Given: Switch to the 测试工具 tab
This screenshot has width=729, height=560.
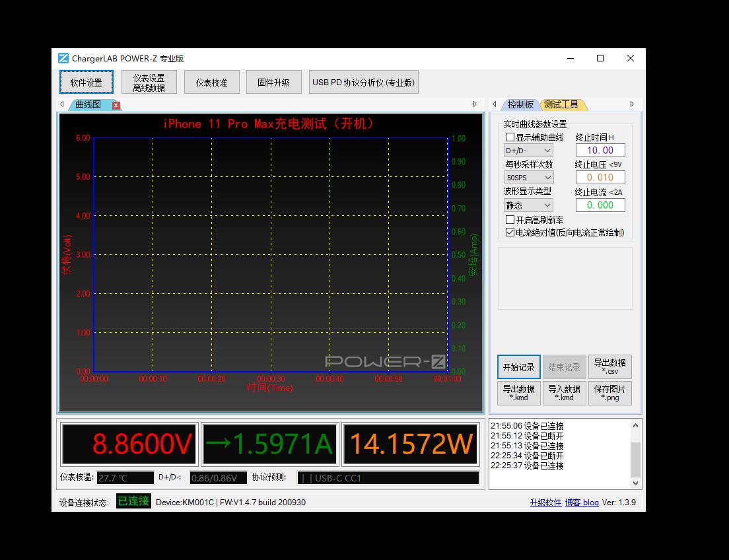Looking at the screenshot, I should click(561, 104).
